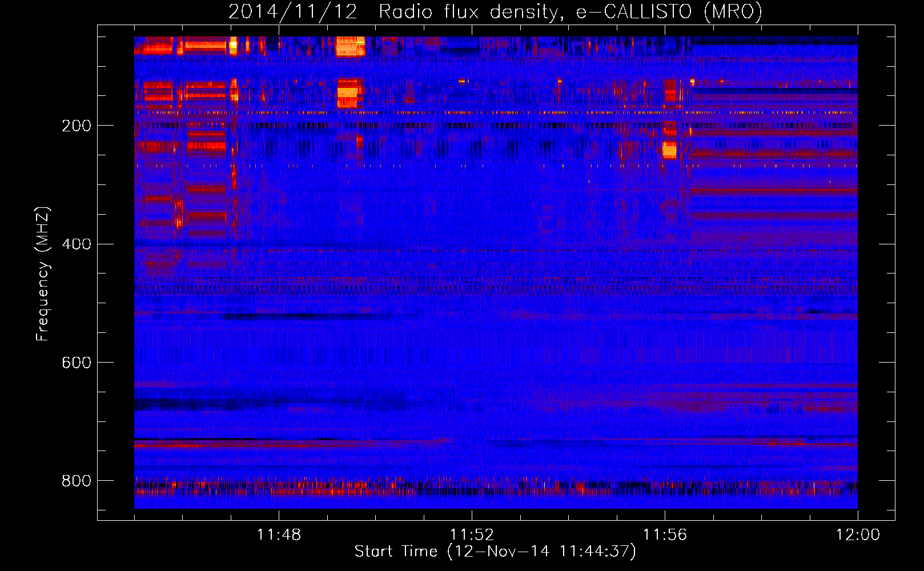Image resolution: width=924 pixels, height=571 pixels.
Task: Click the "Start Time (12-Nov-14 11:44:37)" x-axis label
Action: pyautogui.click(x=495, y=552)
